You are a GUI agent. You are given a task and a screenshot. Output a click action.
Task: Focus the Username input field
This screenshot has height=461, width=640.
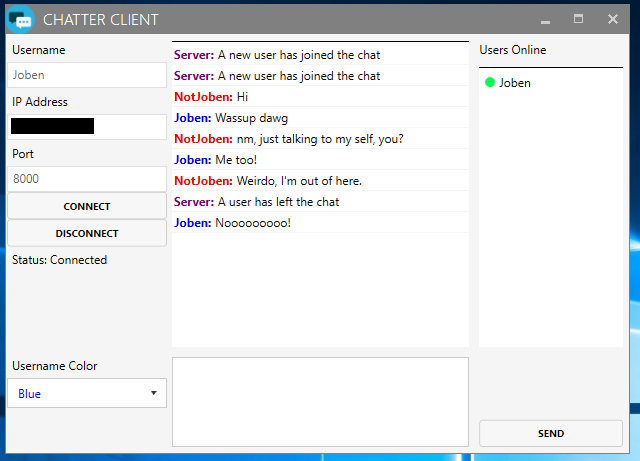(x=87, y=75)
